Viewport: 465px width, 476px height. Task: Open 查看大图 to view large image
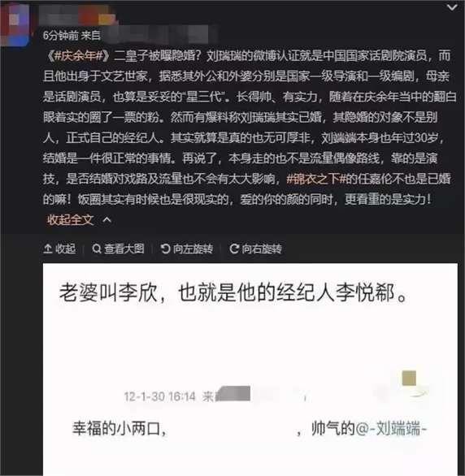[x=118, y=249]
